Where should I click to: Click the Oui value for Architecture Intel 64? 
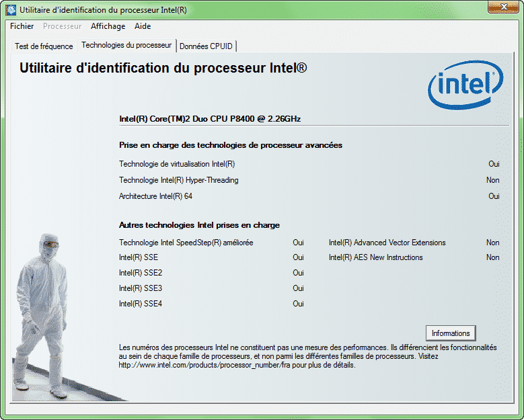494,196
